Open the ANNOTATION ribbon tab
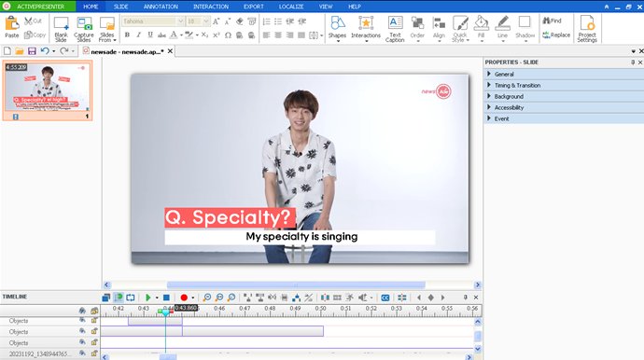Viewport: 644px width, 360px height. pos(161,7)
